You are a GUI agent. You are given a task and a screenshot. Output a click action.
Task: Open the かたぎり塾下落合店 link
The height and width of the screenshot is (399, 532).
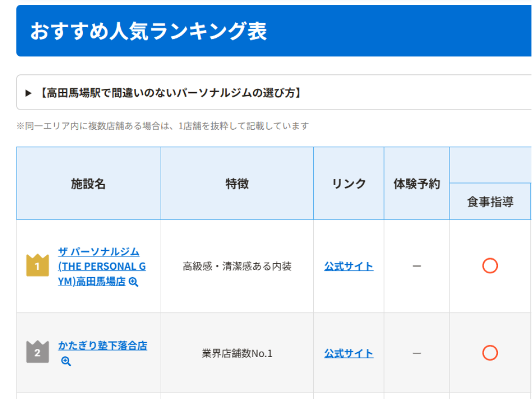(x=102, y=345)
